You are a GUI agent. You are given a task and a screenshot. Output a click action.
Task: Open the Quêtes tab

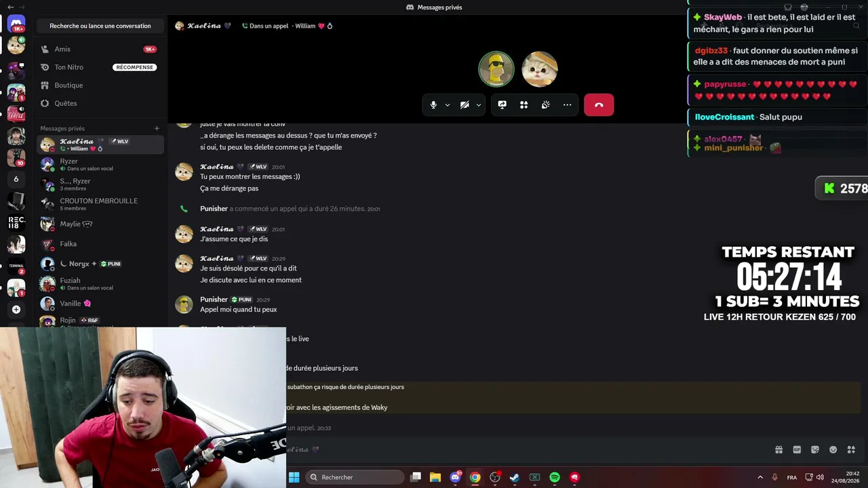click(100, 103)
